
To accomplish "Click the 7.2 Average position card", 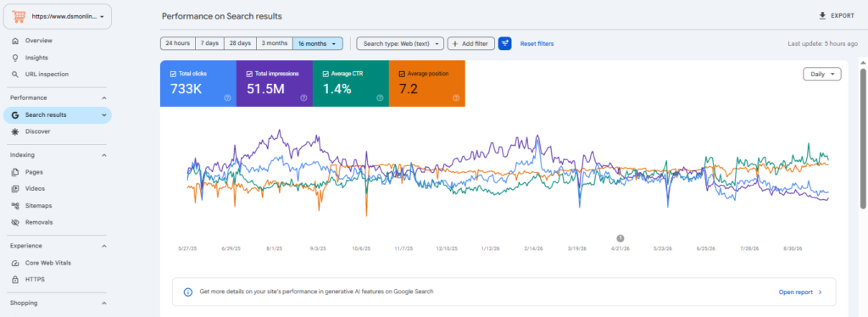I will tap(427, 84).
